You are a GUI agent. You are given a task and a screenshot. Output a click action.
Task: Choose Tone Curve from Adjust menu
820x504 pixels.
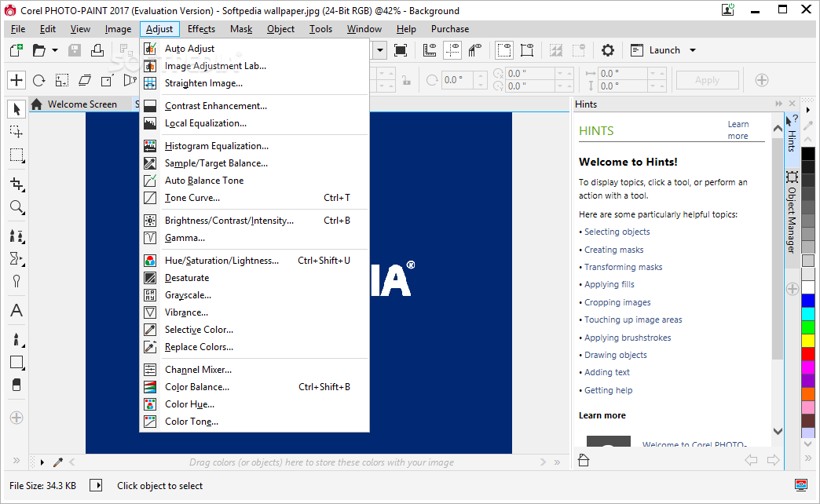(x=253, y=198)
